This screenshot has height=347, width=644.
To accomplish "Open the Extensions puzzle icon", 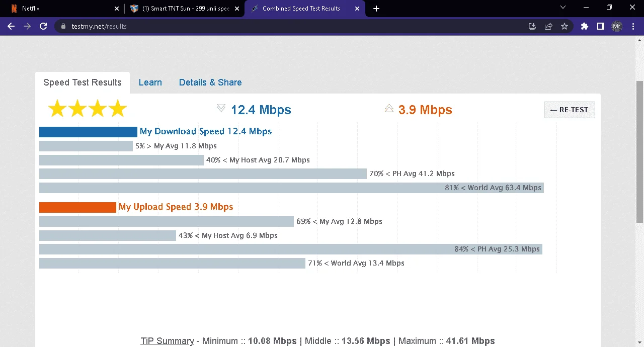I will pyautogui.click(x=585, y=26).
